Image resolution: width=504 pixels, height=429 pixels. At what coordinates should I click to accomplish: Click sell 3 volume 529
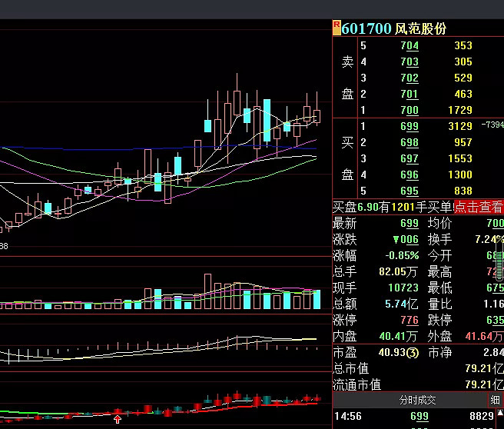pyautogui.click(x=463, y=78)
